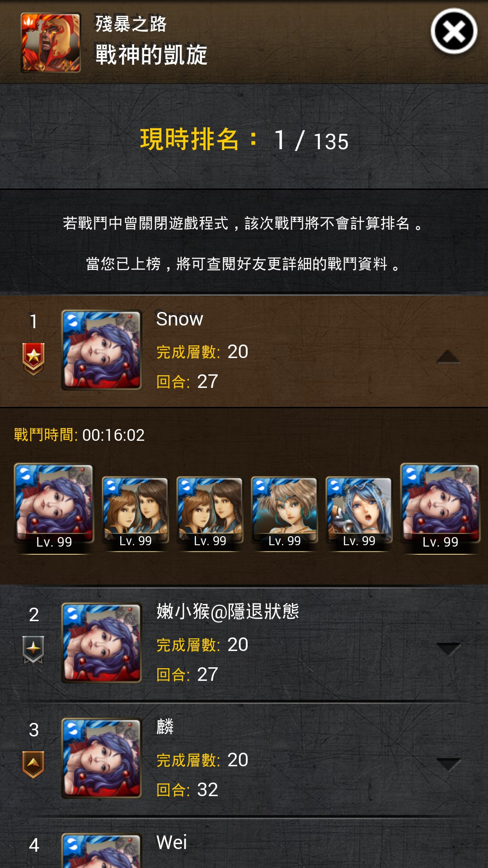Select fifth card, blue-haired armored girl
The image size is (488, 868).
[x=359, y=513]
